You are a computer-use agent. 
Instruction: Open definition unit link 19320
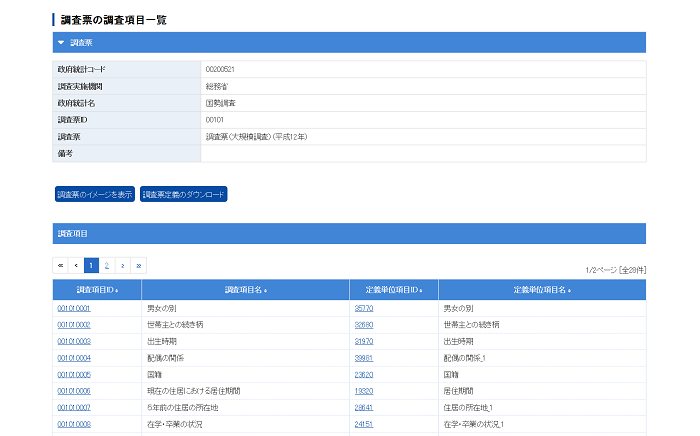[x=364, y=391]
